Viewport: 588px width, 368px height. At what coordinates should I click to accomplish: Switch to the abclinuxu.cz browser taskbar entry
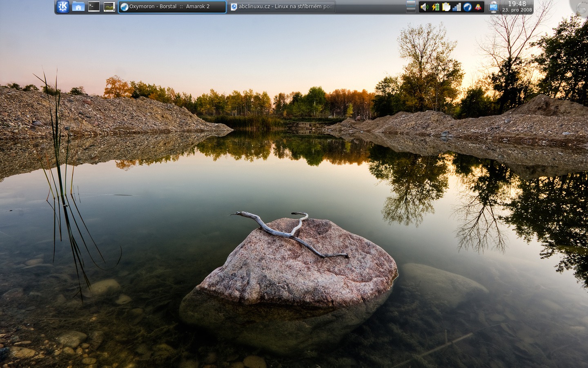click(282, 7)
